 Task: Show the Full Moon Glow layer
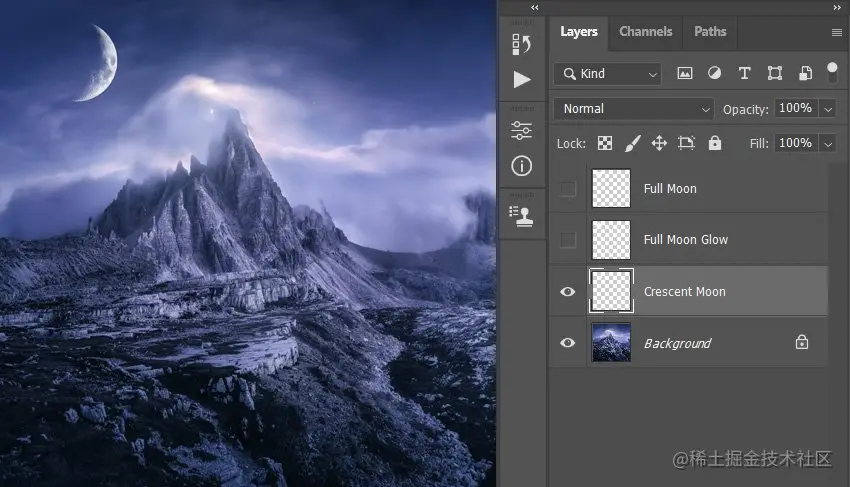click(x=568, y=240)
